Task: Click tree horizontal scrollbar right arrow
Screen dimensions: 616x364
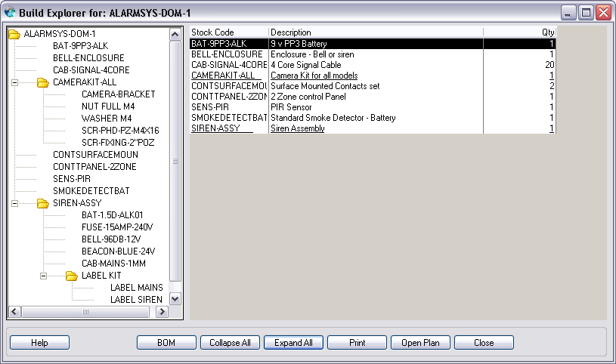Action: [x=162, y=312]
